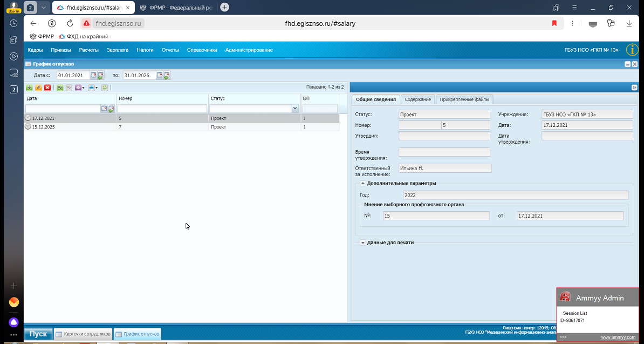The width and height of the screenshot is (644, 344).
Task: Click the Yandex 'Я' home icon
Action: [52, 23]
